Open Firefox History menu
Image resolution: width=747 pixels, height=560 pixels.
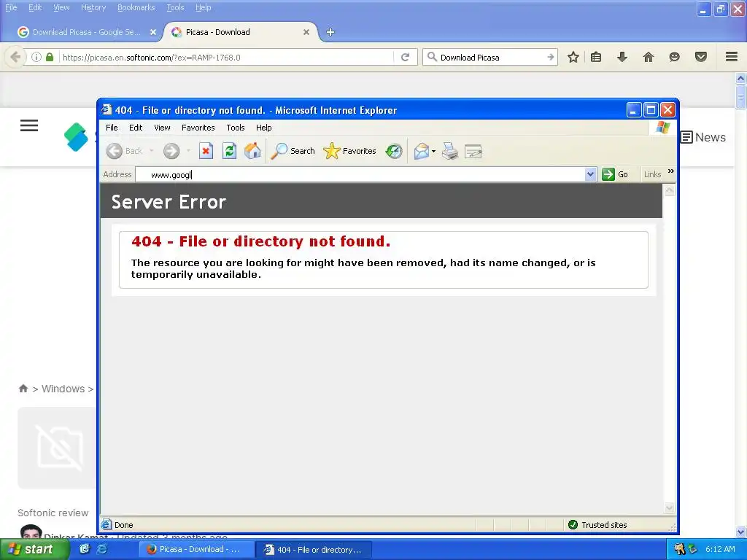click(93, 7)
